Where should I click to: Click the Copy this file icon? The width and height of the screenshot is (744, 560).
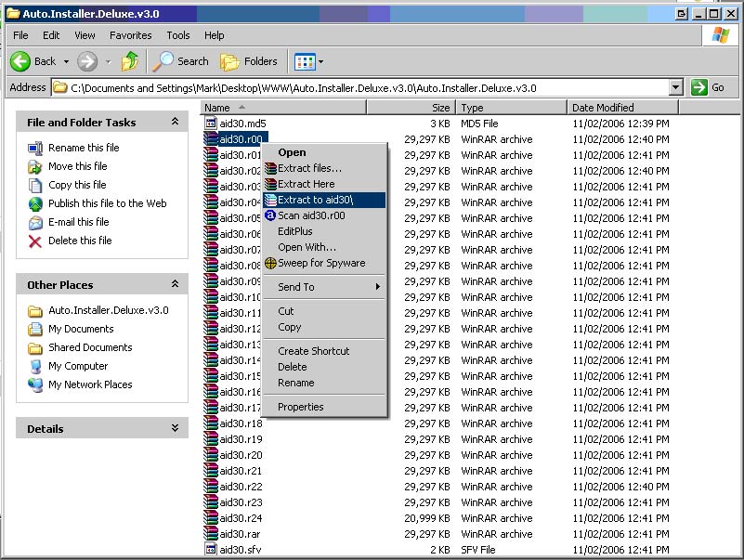[35, 185]
